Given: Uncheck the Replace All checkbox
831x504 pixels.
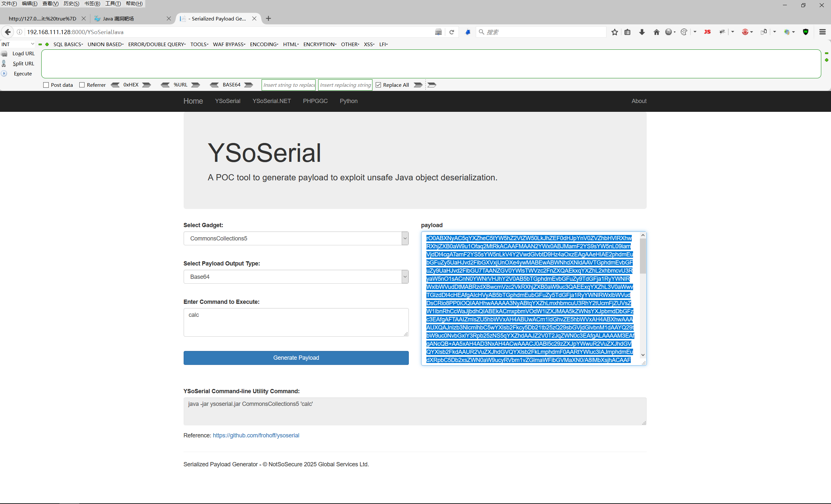Looking at the screenshot, I should coord(378,85).
